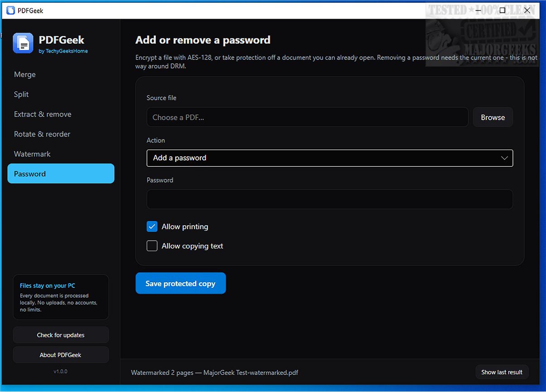The height and width of the screenshot is (392, 546).
Task: Click the PDFGeek title bar app icon
Action: point(10,10)
